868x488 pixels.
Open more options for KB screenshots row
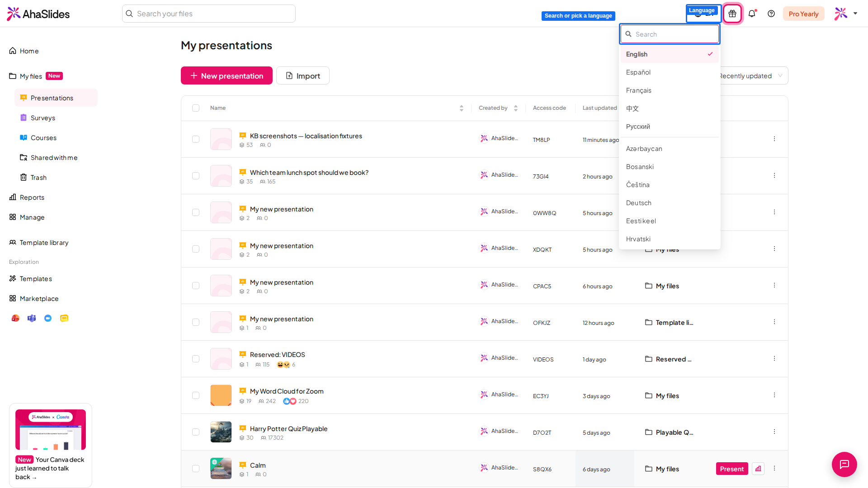click(x=774, y=139)
